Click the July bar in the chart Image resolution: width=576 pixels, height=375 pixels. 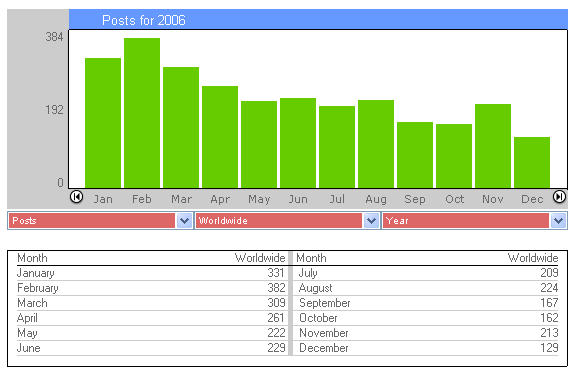point(337,147)
